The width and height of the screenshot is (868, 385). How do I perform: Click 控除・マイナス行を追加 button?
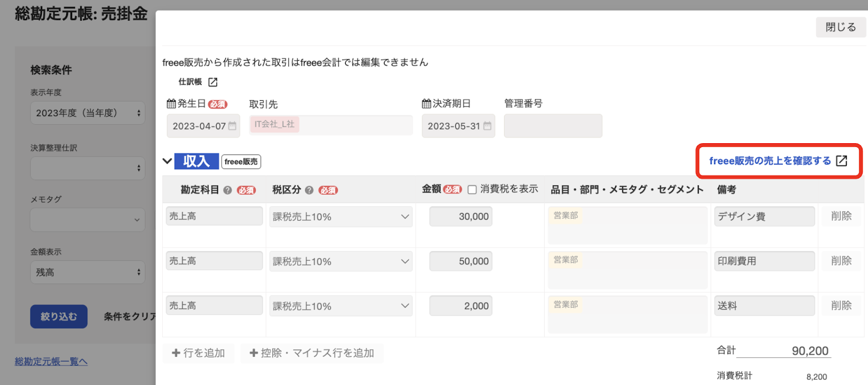(x=312, y=353)
